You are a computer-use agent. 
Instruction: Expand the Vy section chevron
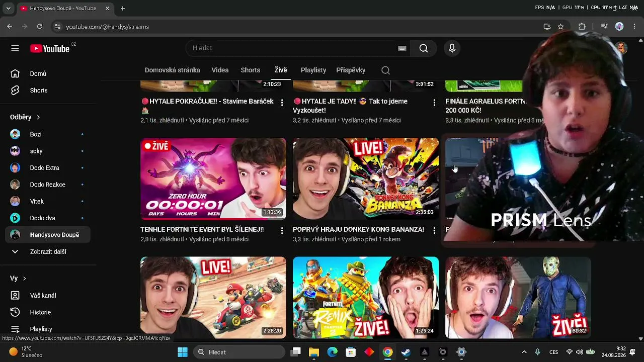point(24,279)
